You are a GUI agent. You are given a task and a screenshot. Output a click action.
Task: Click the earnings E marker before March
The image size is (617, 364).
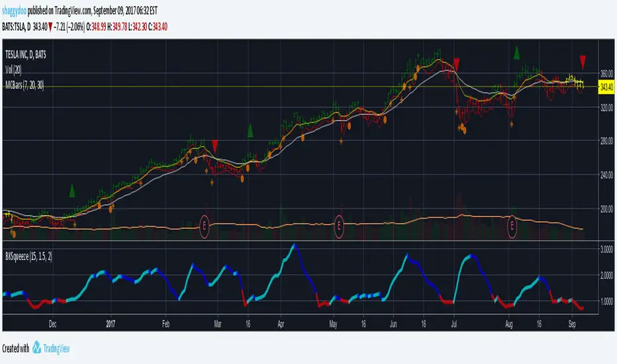[x=204, y=226]
